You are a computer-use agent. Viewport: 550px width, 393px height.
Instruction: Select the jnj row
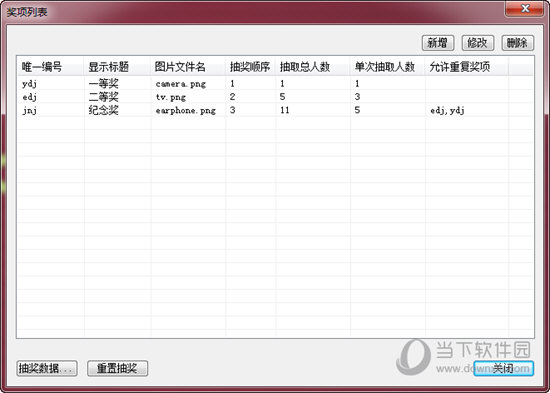pyautogui.click(x=275, y=110)
